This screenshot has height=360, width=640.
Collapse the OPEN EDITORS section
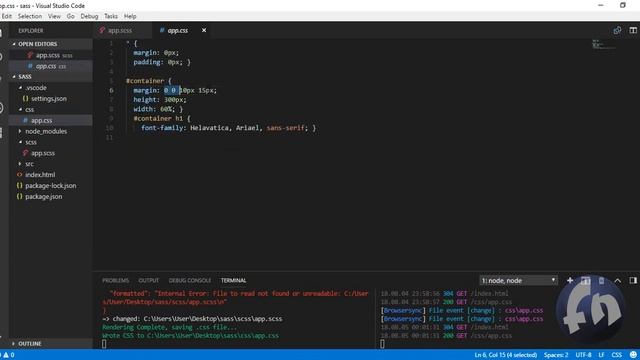pyautogui.click(x=51, y=44)
